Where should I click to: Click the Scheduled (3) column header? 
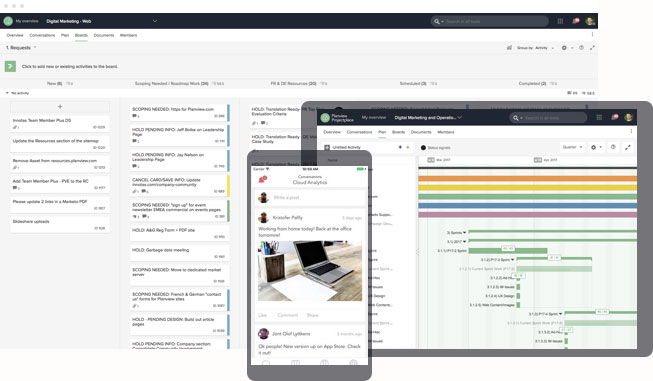(x=413, y=84)
